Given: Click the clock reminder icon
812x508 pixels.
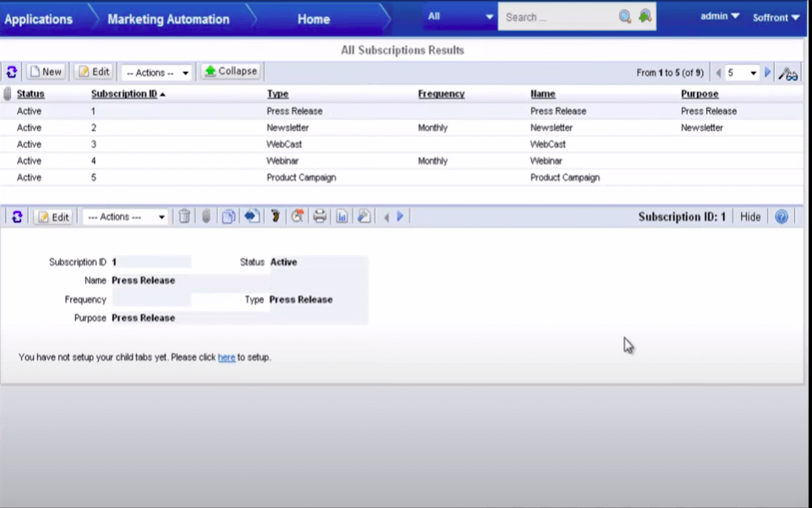Looking at the screenshot, I should pyautogui.click(x=297, y=216).
